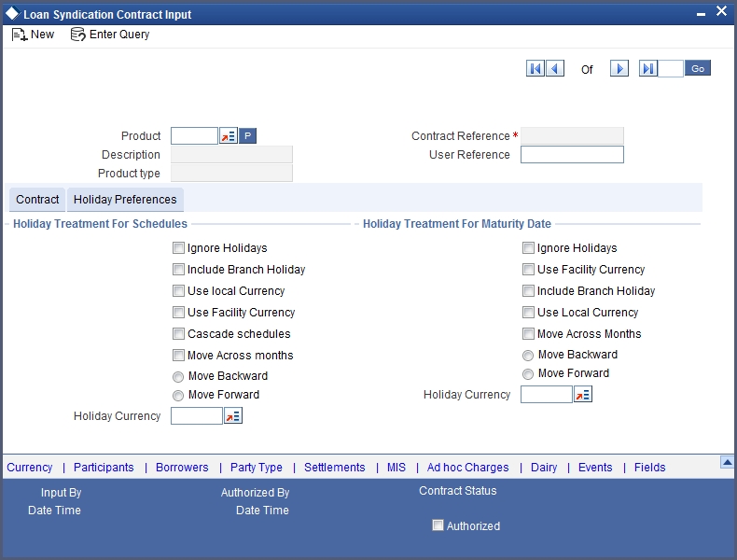The height and width of the screenshot is (560, 737).
Task: Click the New record icon
Action: pyautogui.click(x=20, y=35)
